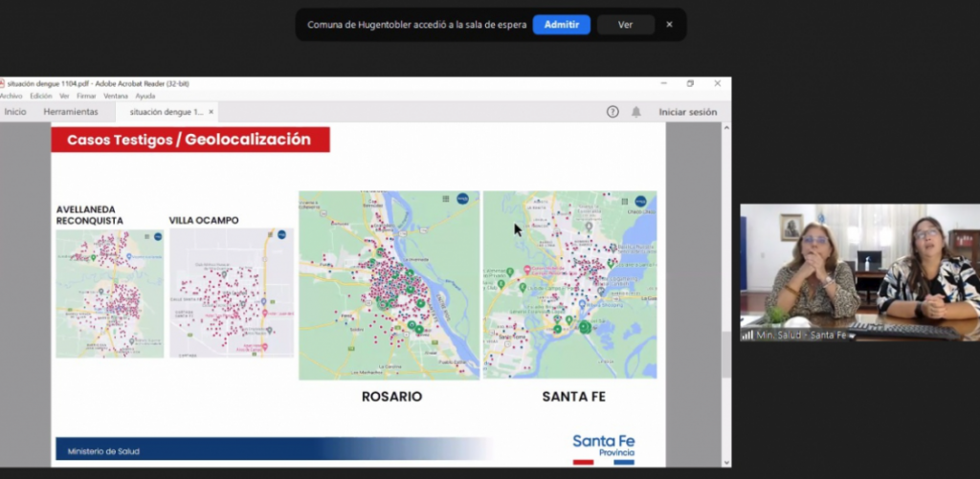Open the Firmar menu
980x479 pixels.
[86, 96]
